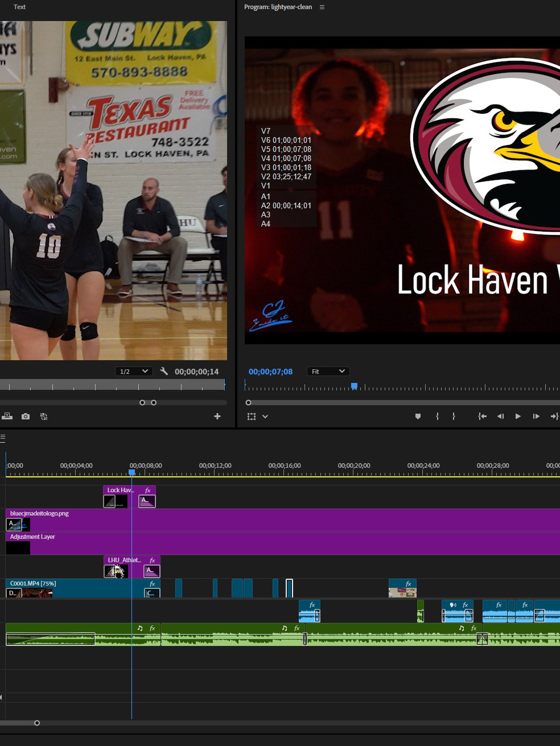Click the music note icon on first green audio clip
Viewport: 560px width, 746px height.
(x=140, y=628)
